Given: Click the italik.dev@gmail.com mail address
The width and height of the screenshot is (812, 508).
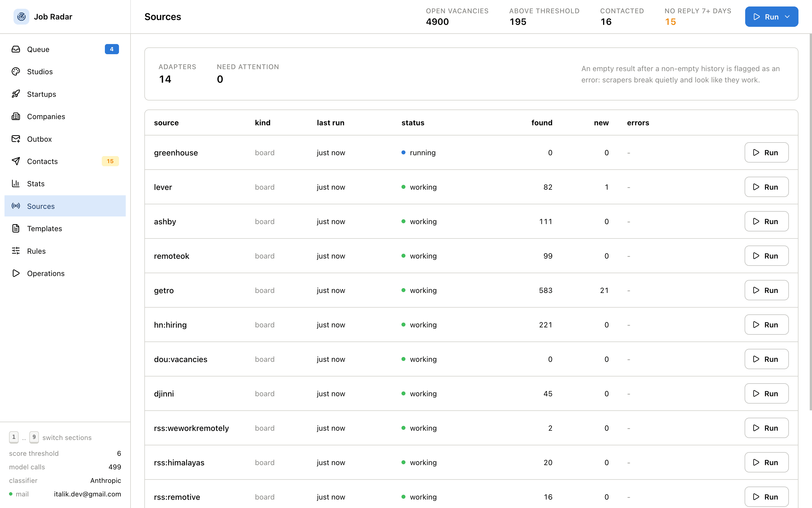Looking at the screenshot, I should pos(87,494).
